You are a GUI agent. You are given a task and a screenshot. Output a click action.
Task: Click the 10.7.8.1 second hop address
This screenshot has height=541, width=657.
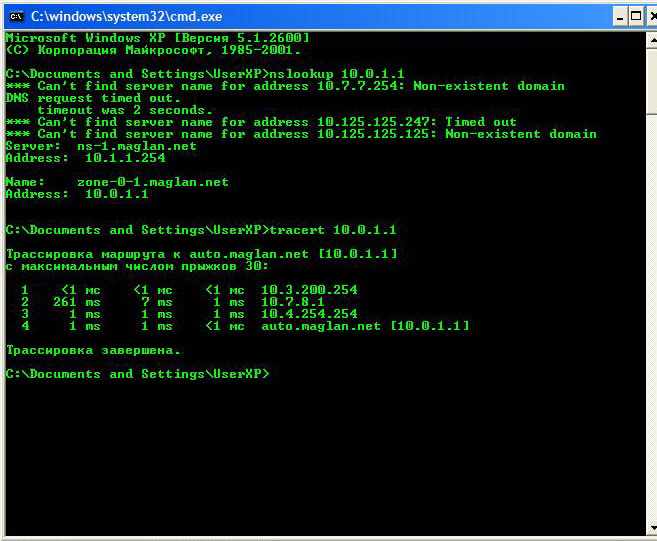click(293, 302)
